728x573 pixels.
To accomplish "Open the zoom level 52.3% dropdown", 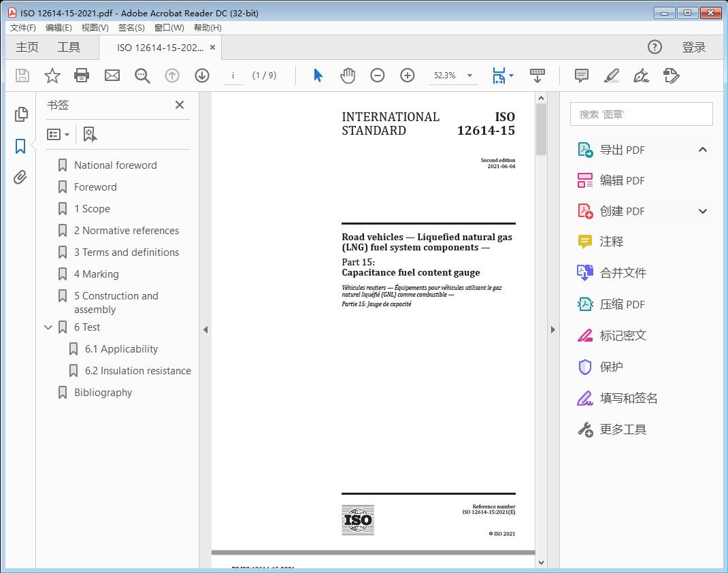I will coord(469,76).
